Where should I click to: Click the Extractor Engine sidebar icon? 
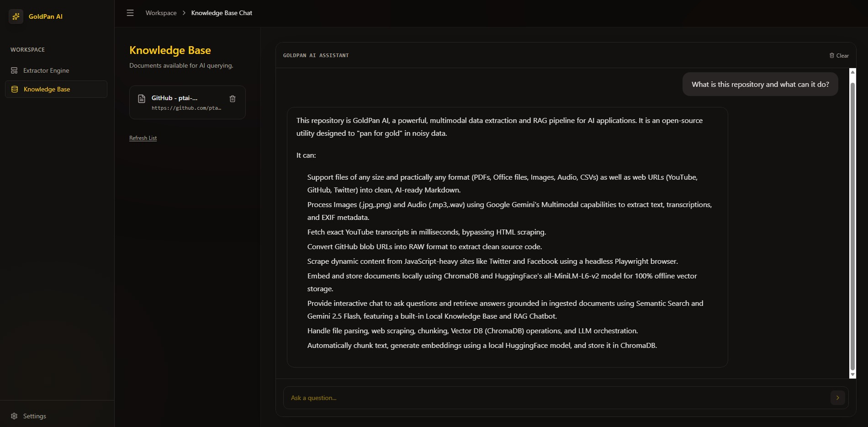click(x=14, y=70)
